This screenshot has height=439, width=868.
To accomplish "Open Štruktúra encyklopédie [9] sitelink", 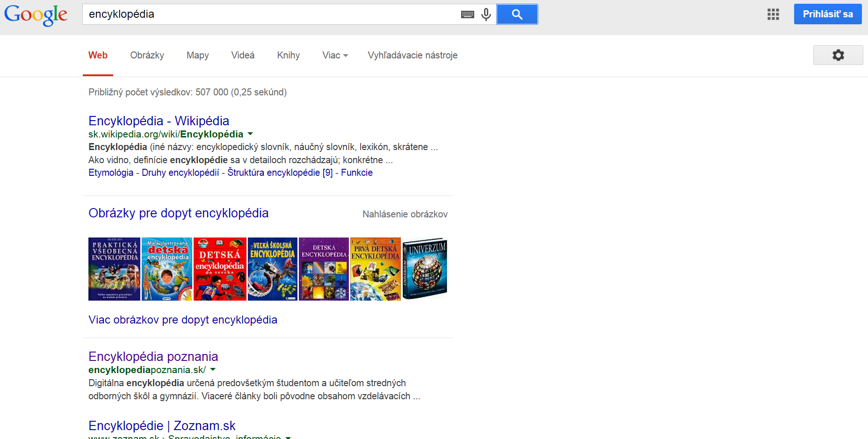I will [x=280, y=173].
